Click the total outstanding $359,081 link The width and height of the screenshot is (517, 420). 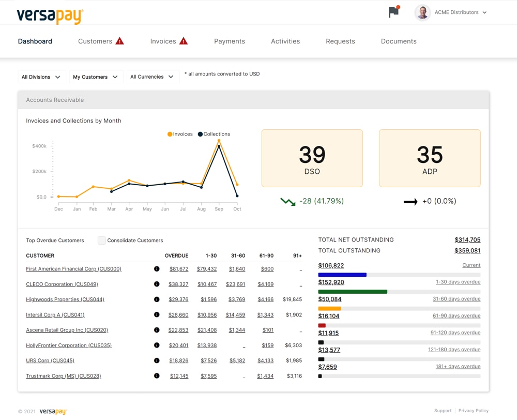pyautogui.click(x=467, y=251)
